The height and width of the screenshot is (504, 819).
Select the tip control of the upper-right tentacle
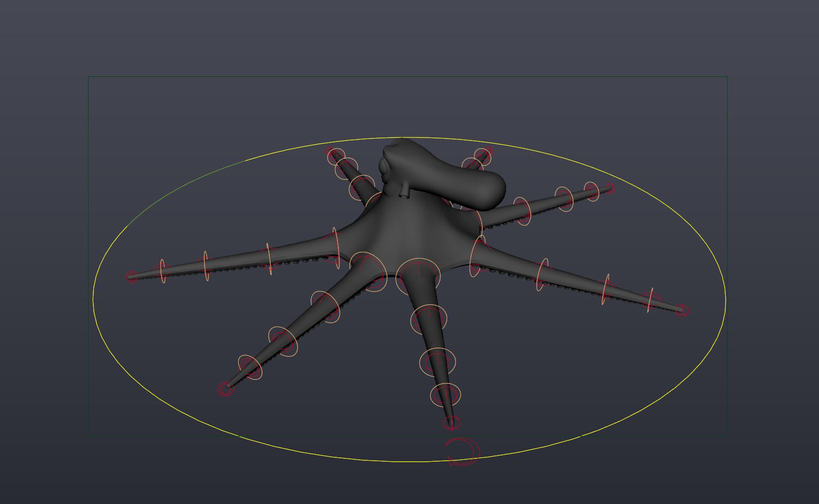click(x=610, y=188)
